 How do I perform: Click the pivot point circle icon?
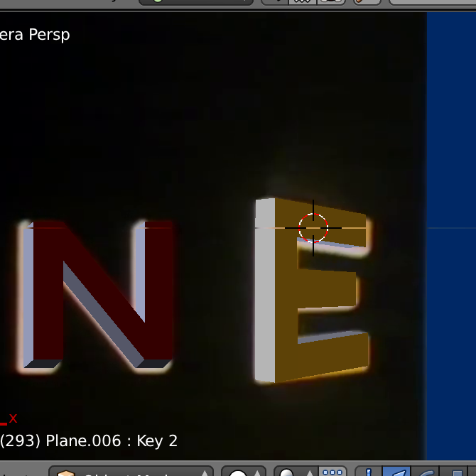pyautogui.click(x=287, y=473)
